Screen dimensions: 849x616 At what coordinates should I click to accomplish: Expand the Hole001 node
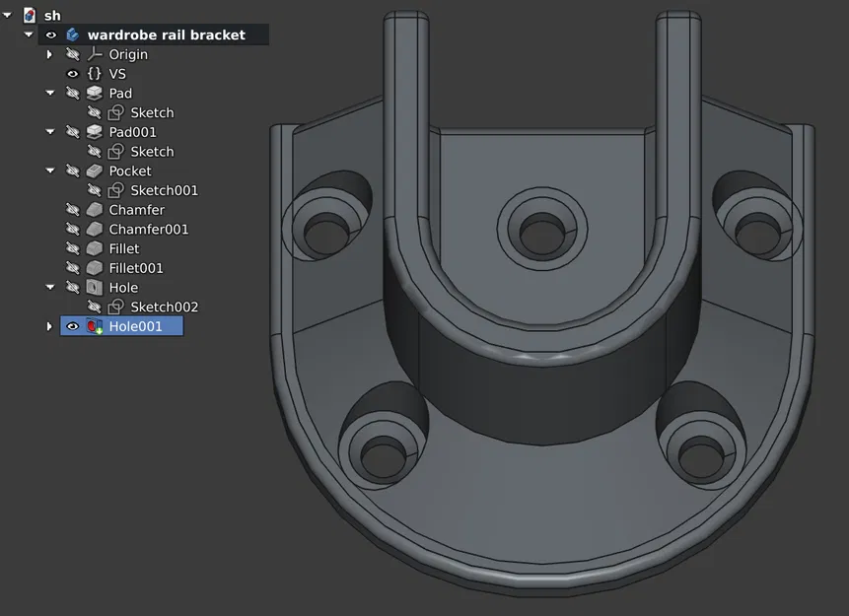(50, 326)
